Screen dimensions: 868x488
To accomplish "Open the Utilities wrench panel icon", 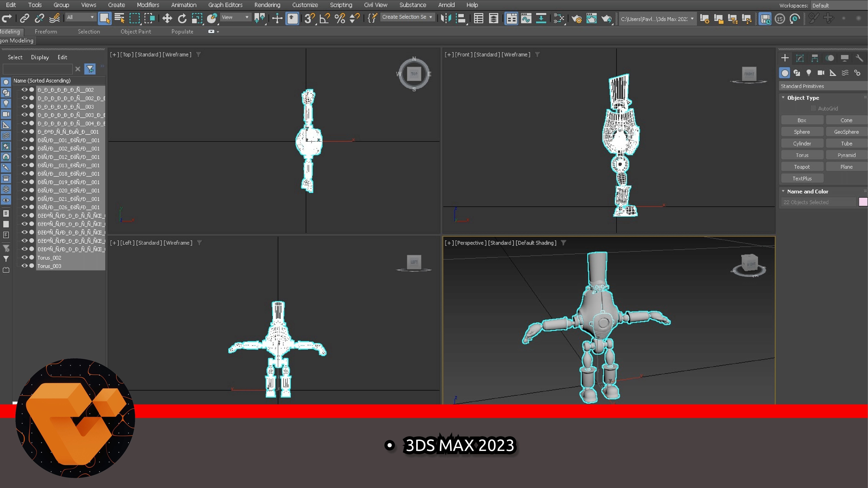I will click(859, 58).
